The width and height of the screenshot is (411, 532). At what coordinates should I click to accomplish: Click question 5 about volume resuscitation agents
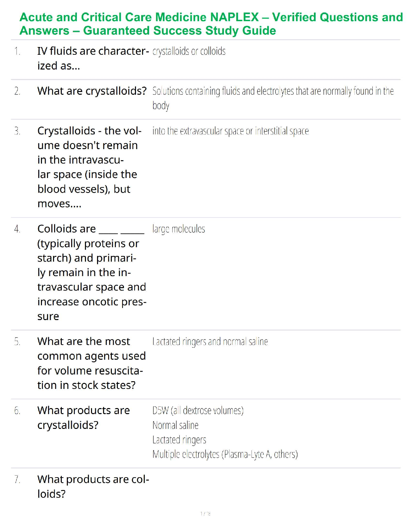91,363
